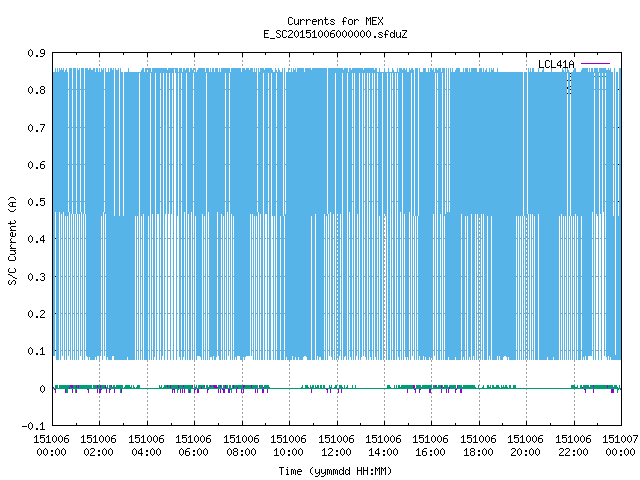Click the 151006 02:00 x-axis tick label
The width and height of the screenshot is (640, 480).
tap(98, 446)
